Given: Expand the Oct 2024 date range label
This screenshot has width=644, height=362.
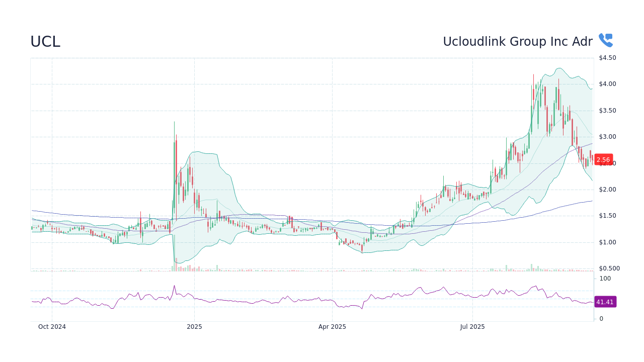Looking at the screenshot, I should click(x=52, y=326).
